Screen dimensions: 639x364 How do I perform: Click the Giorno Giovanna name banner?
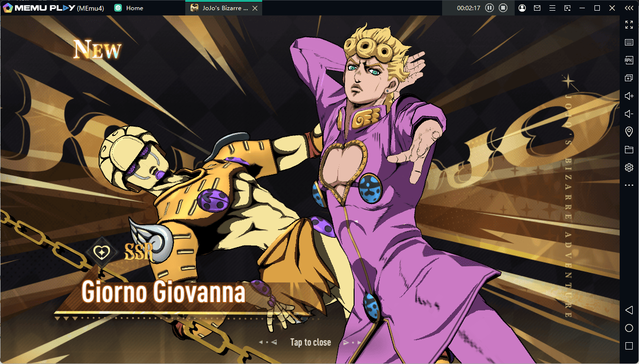(163, 292)
